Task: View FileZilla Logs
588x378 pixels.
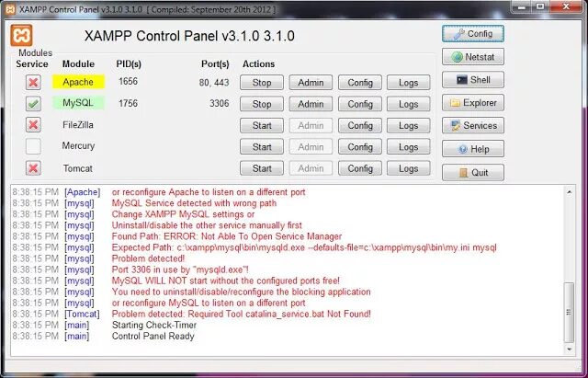Action: coord(408,125)
